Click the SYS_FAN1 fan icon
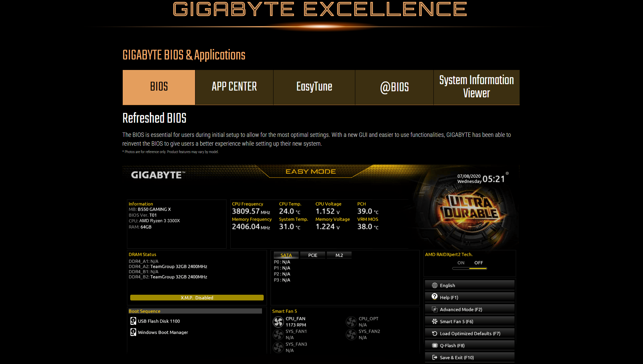 [x=278, y=335]
